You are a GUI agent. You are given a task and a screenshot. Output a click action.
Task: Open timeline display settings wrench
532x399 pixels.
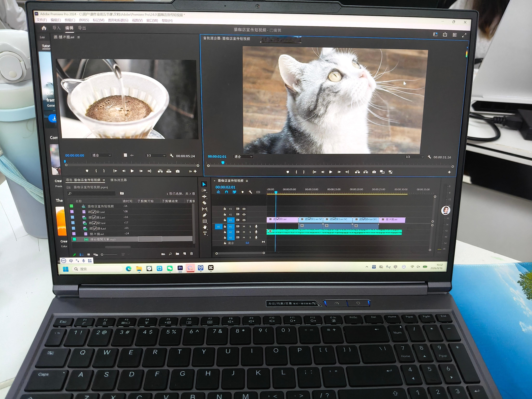click(x=250, y=192)
